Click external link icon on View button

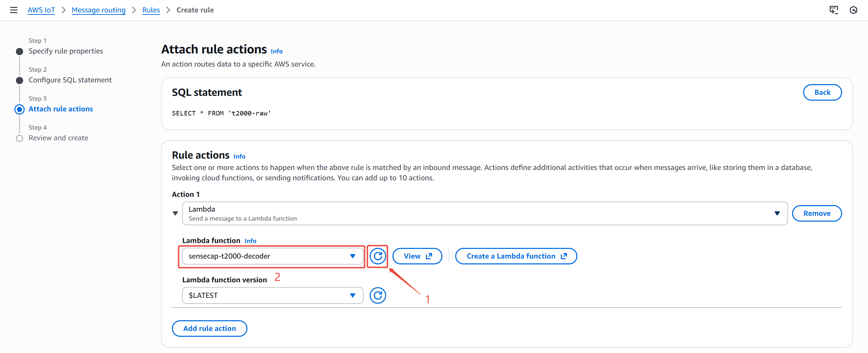(x=429, y=256)
